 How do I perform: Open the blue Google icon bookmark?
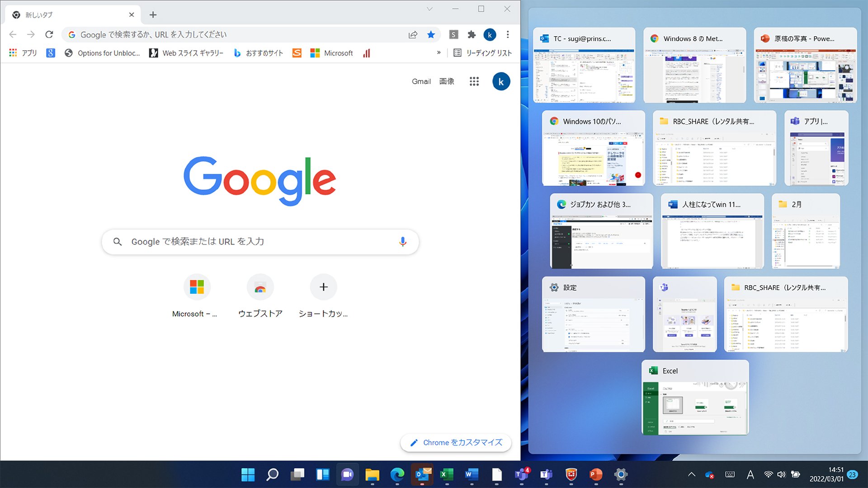point(51,53)
